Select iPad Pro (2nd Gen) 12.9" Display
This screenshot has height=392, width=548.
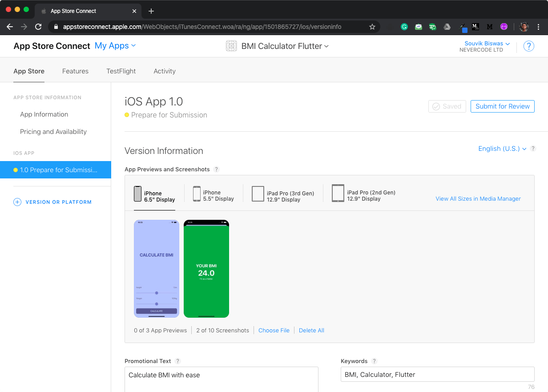(363, 194)
